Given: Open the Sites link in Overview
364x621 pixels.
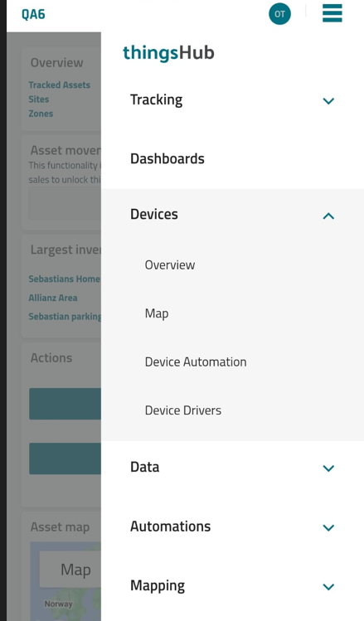Looking at the screenshot, I should coord(39,99).
